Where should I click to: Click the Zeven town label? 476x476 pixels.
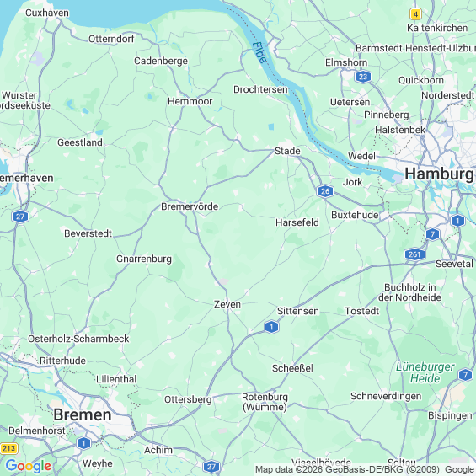pyautogui.click(x=227, y=304)
